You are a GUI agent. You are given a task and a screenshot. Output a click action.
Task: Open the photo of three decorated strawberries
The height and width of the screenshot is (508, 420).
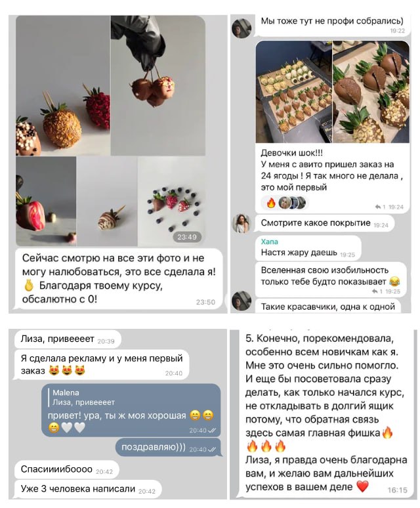63,86
